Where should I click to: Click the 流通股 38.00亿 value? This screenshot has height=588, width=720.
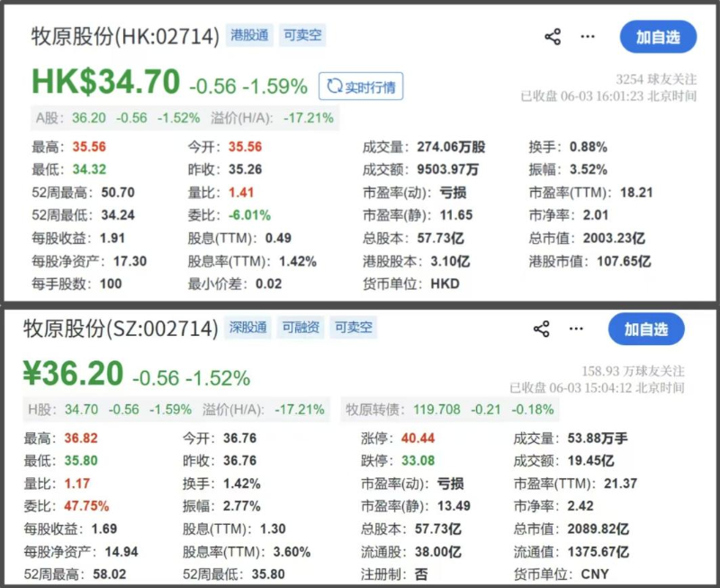pos(438,552)
